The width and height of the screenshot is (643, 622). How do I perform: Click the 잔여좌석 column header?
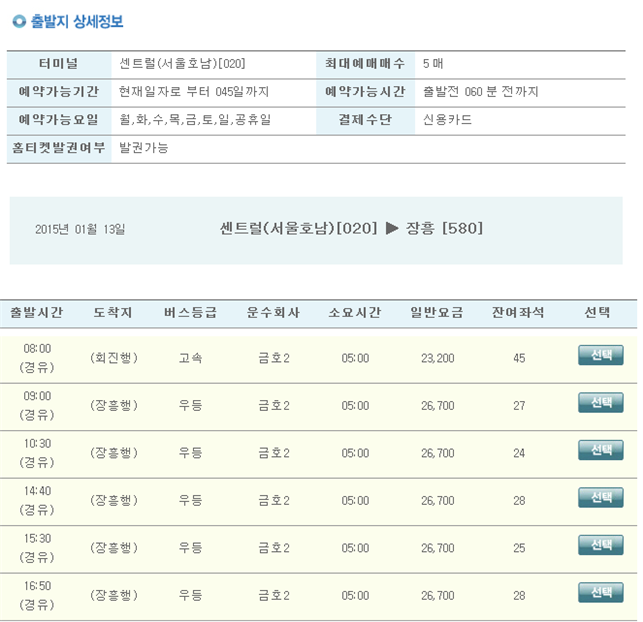518,312
